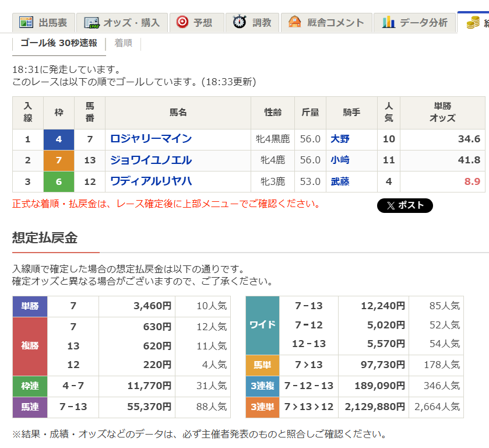This screenshot has width=489, height=448.
Task: Click the 97,730円 exacta payout
Action: click(383, 365)
